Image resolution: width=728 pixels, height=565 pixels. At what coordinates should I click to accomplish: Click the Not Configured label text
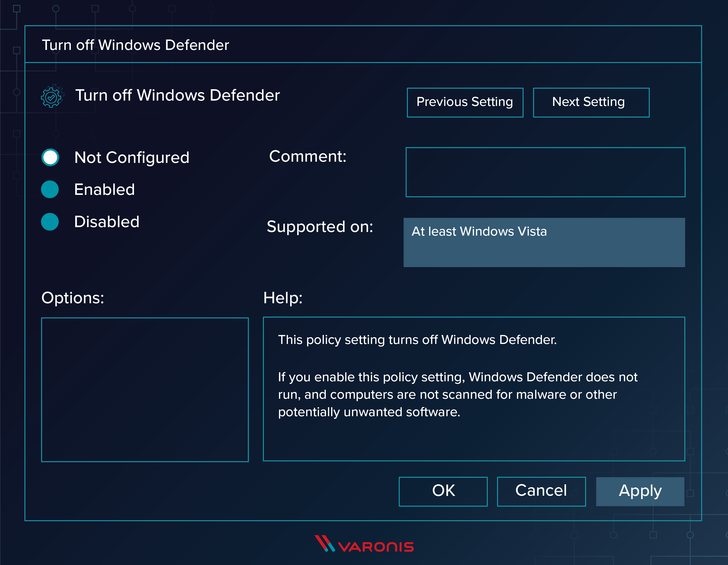click(132, 157)
